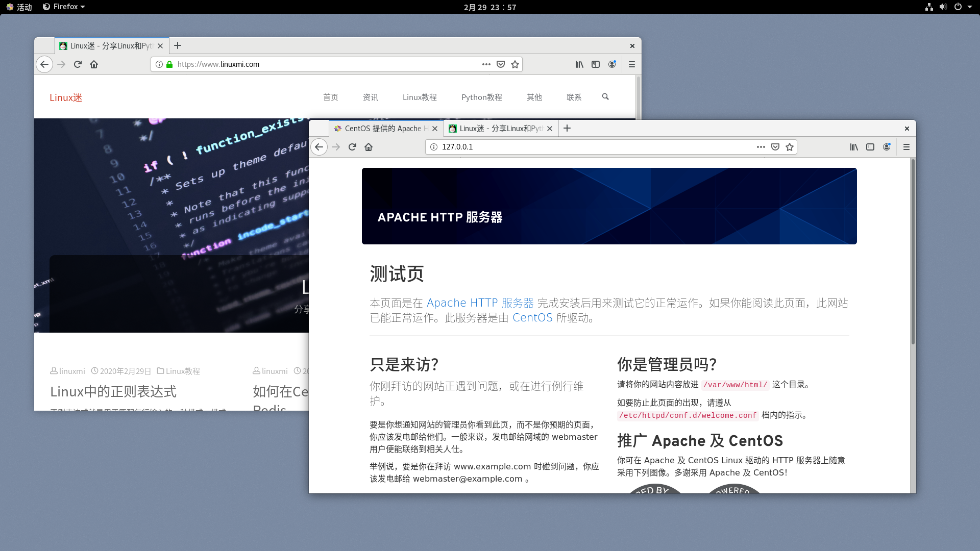Expand Firefox application menu in top bar
Image resolution: width=980 pixels, height=551 pixels.
(64, 7)
